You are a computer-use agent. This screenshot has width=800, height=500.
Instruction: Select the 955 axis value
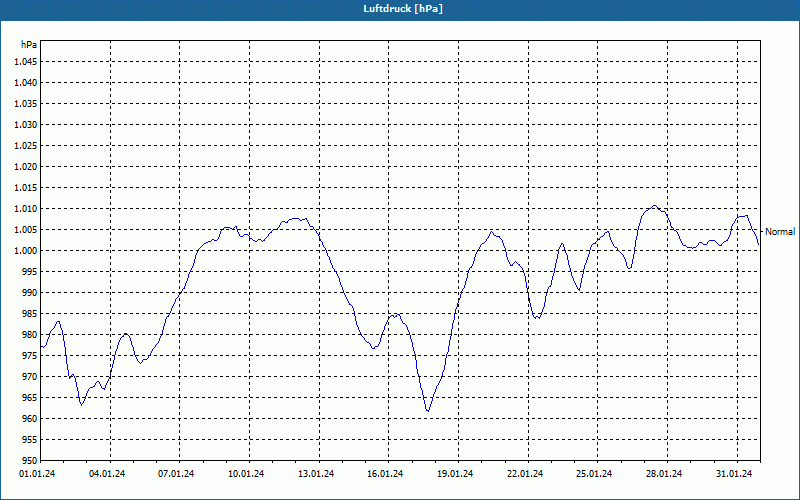(x=30, y=440)
